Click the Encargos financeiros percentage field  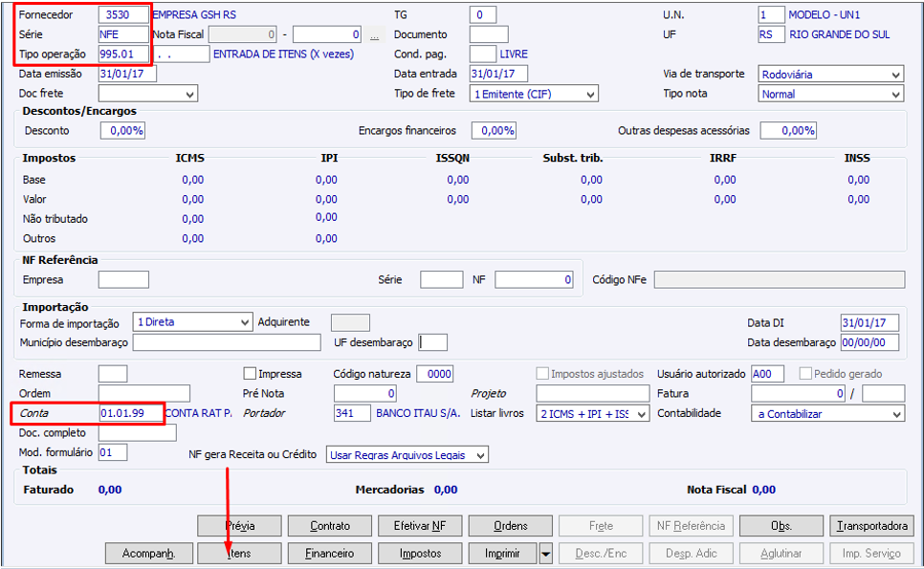tap(494, 131)
